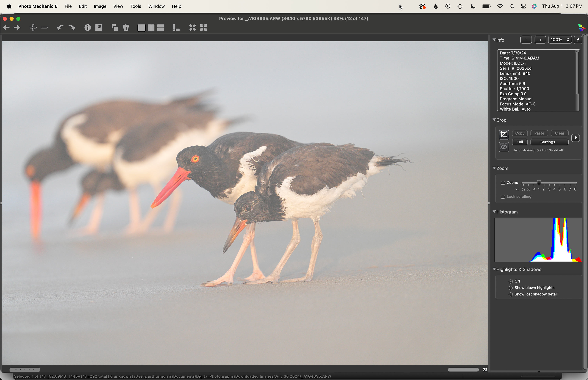Open crop Settings... button
This screenshot has height=380, width=588.
click(549, 142)
